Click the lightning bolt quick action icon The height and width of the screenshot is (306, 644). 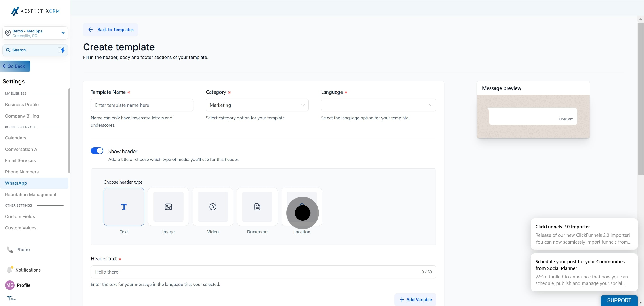63,50
